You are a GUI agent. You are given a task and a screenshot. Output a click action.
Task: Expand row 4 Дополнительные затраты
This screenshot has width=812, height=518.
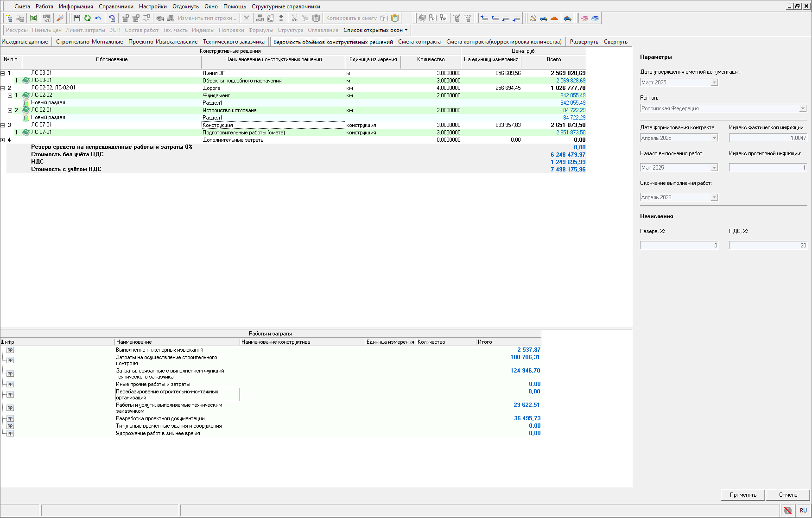pyautogui.click(x=3, y=140)
